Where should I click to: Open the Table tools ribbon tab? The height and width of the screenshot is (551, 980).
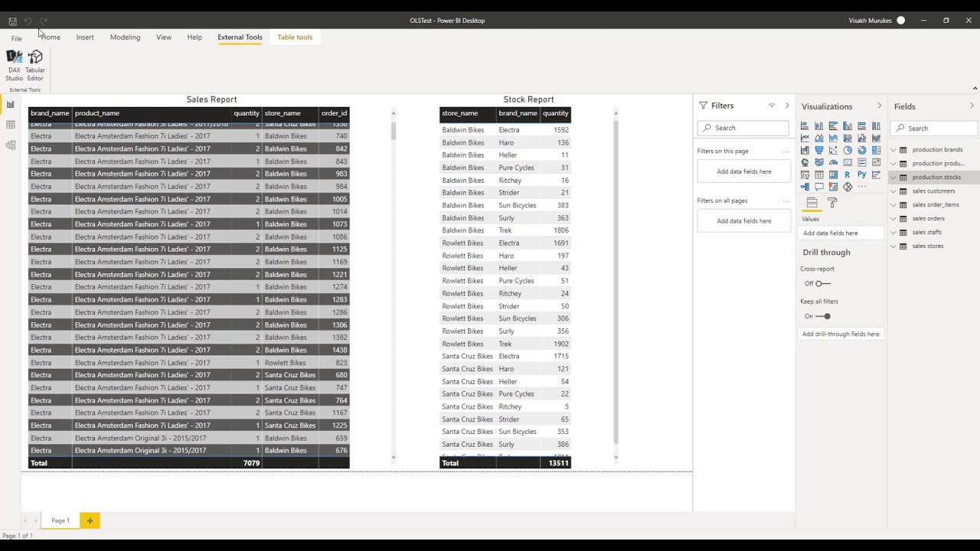[295, 37]
